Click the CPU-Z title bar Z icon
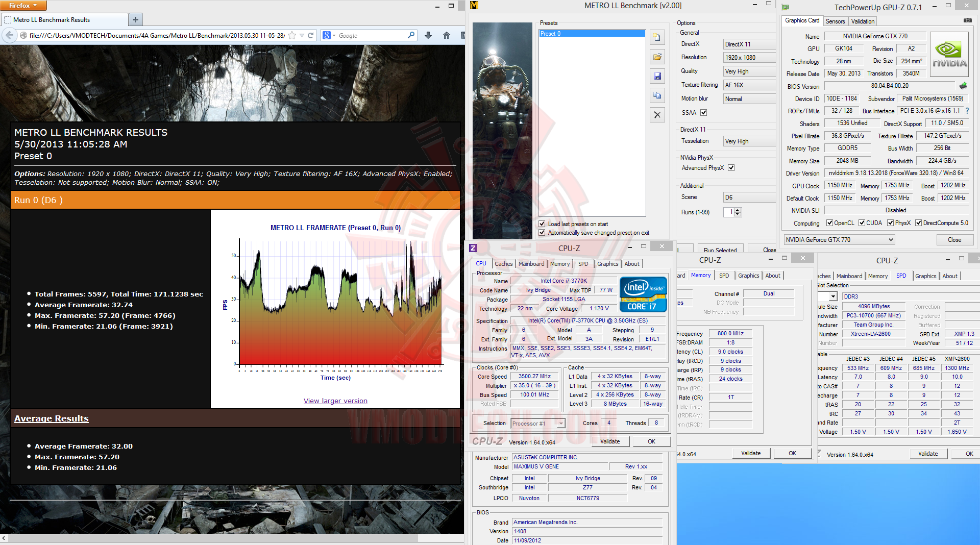Screen dimensions: 980x545 point(473,248)
